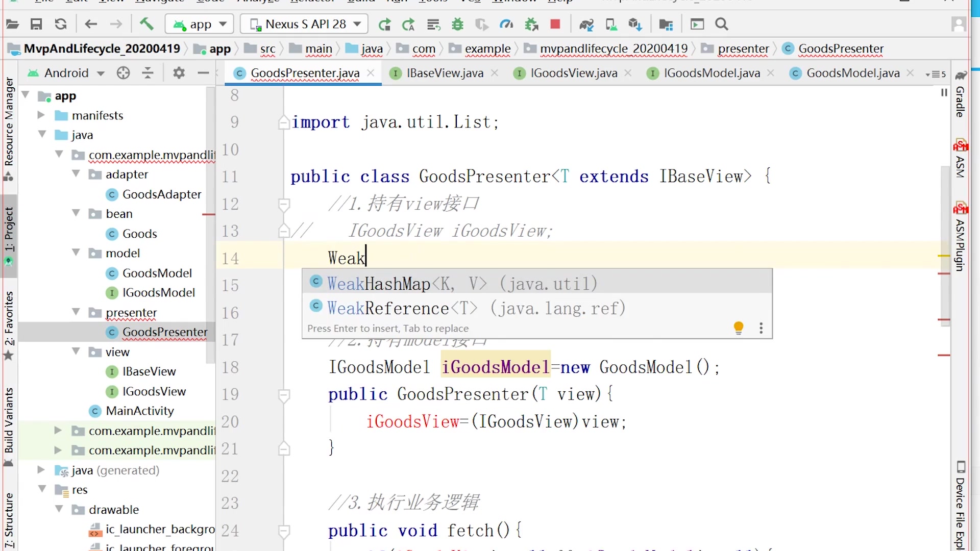
Task: Click the intention lightbulb in completion popup
Action: click(x=738, y=328)
